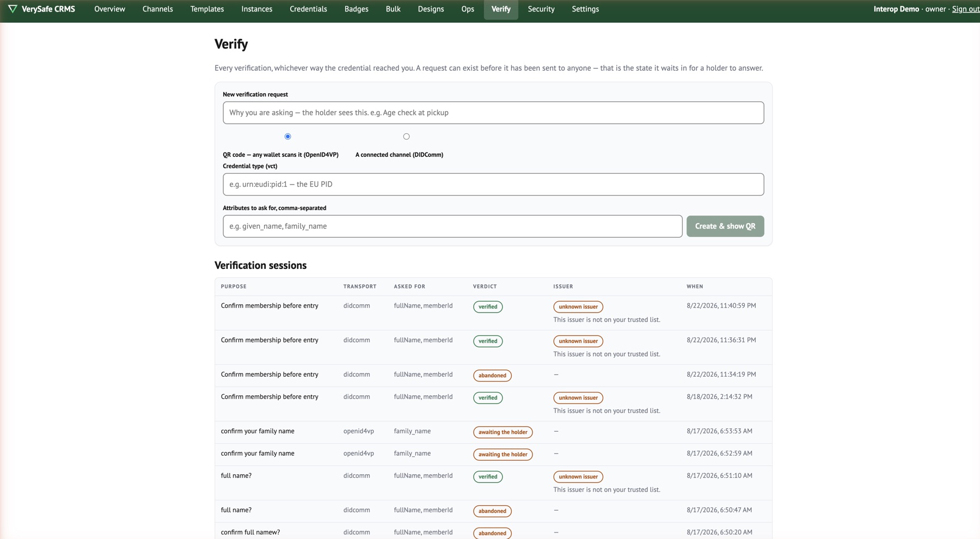Click family_name cell in 6:53:53 AM row
The width and height of the screenshot is (980, 539).
412,431
